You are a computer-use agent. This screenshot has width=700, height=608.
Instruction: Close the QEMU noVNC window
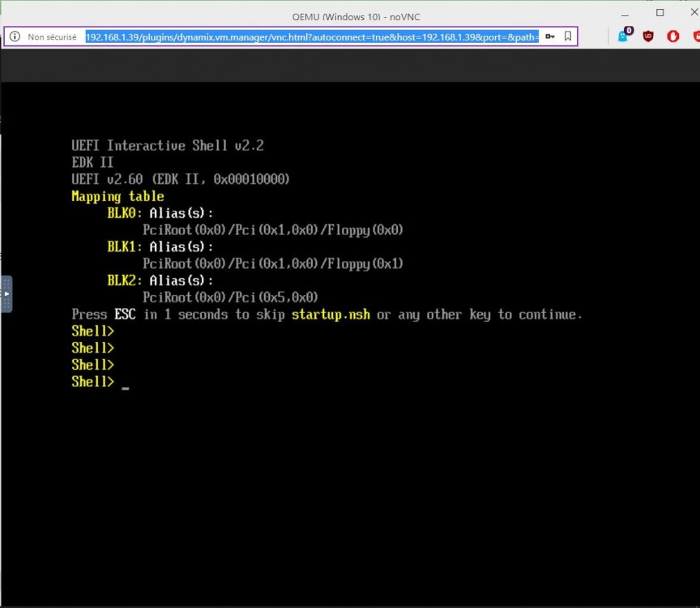(694, 12)
